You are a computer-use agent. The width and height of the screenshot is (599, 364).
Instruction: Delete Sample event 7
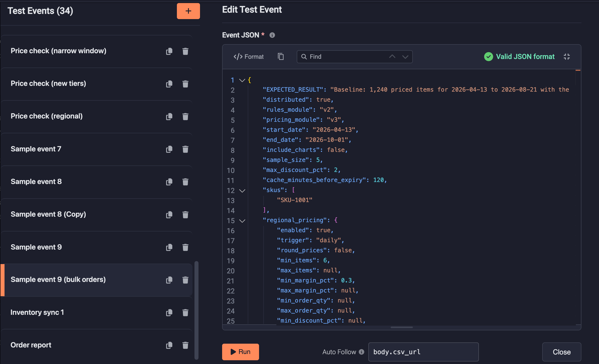[x=185, y=149]
